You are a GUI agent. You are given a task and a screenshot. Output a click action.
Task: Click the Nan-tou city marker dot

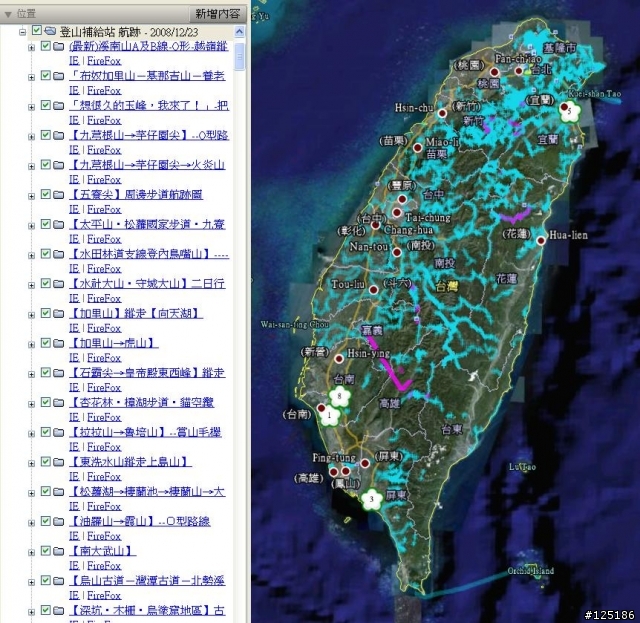397,252
